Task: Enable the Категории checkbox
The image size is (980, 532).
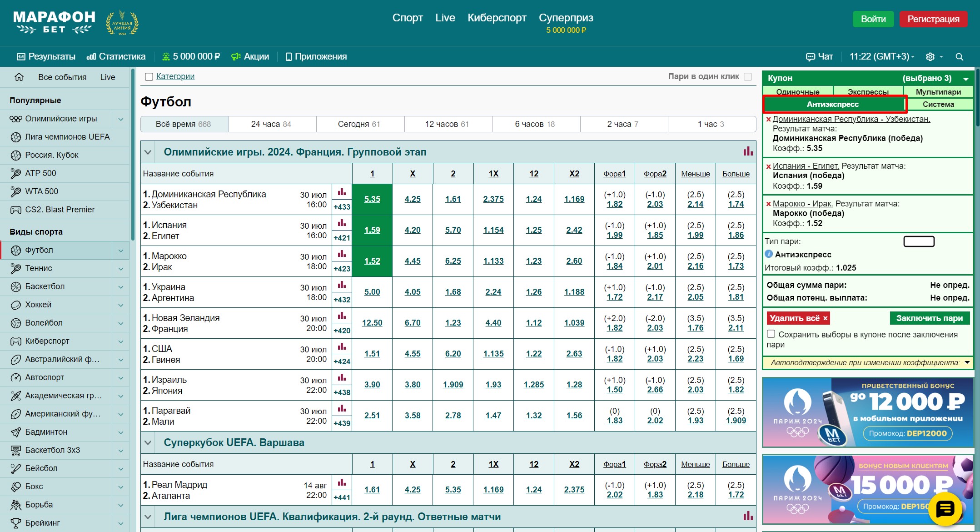Action: (x=149, y=77)
